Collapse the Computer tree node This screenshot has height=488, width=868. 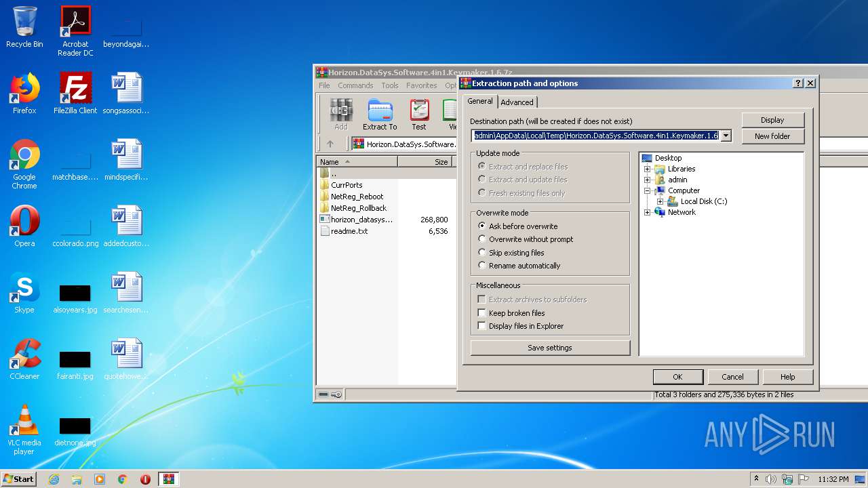(x=647, y=190)
